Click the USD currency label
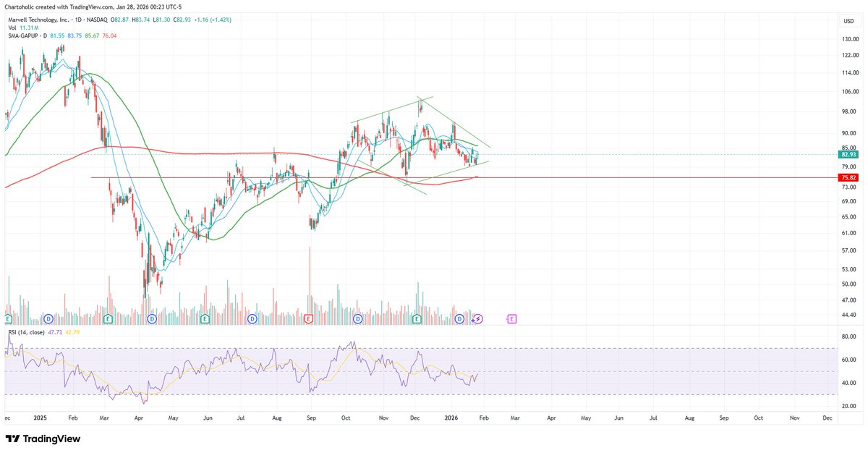Image resolution: width=868 pixels, height=453 pixels. click(848, 21)
